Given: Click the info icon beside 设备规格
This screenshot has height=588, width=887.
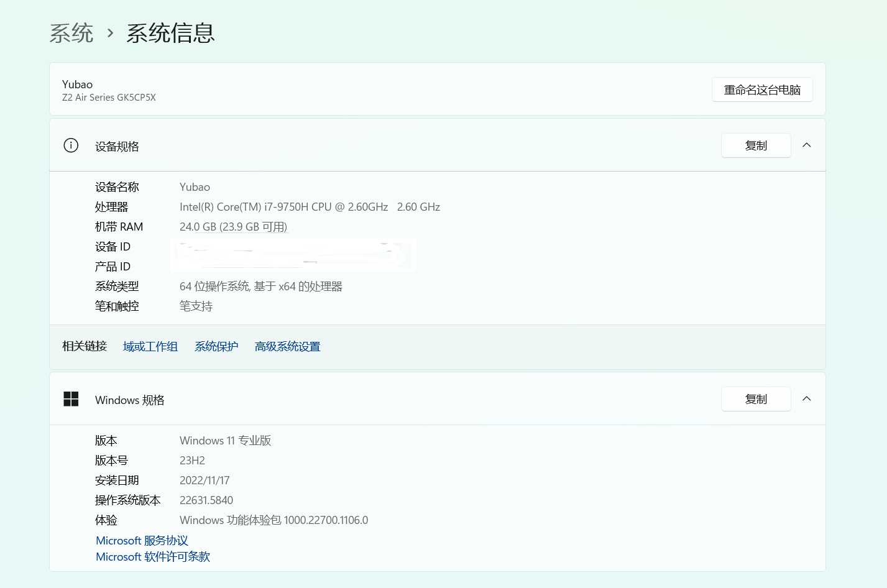Looking at the screenshot, I should coord(70,145).
